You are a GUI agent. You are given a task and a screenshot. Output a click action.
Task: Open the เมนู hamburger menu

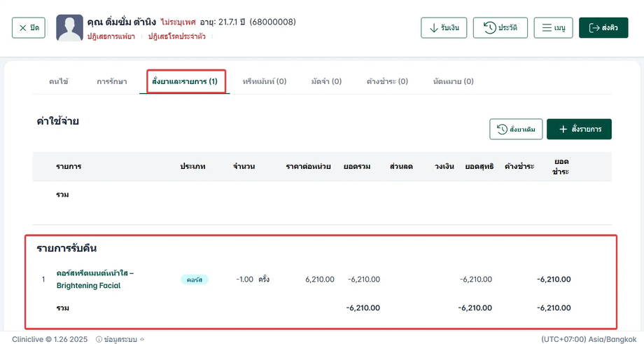(553, 28)
